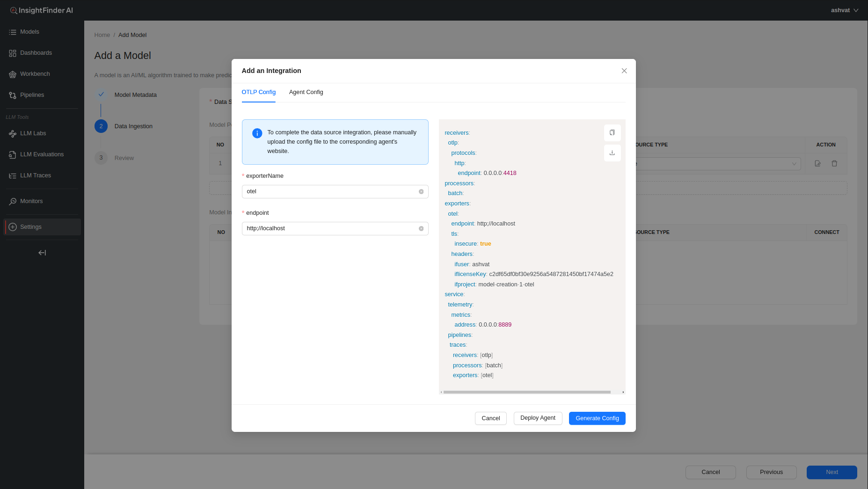Click the Generate Config button
Image resolution: width=868 pixels, height=489 pixels.
tap(597, 418)
